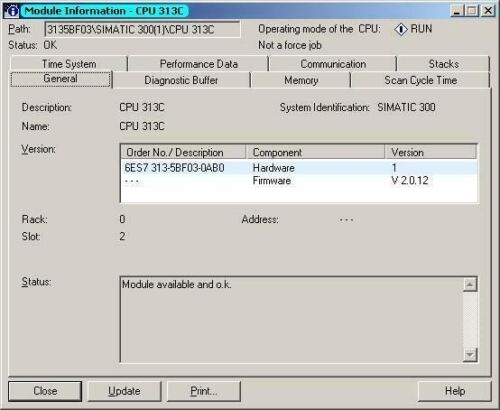The width and height of the screenshot is (500, 410).
Task: Click the SIMATIC 300 system identification value
Action: pos(406,107)
